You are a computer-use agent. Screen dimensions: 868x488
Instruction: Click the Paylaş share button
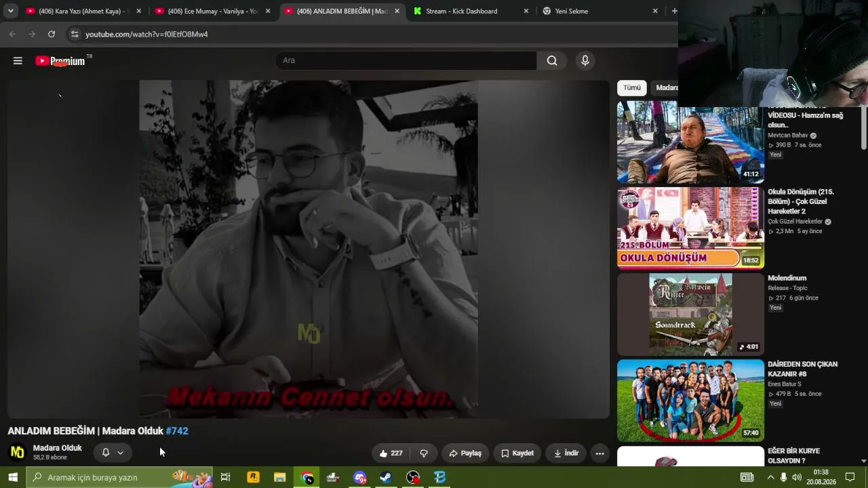(465, 453)
